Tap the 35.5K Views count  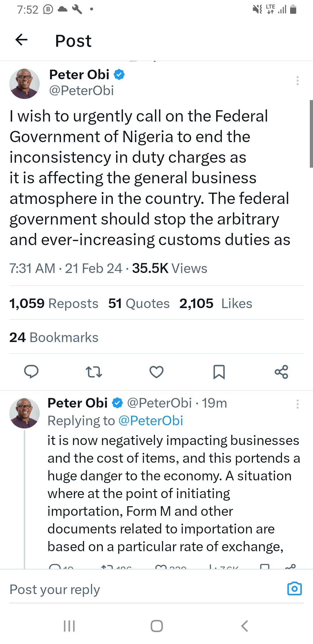click(170, 268)
